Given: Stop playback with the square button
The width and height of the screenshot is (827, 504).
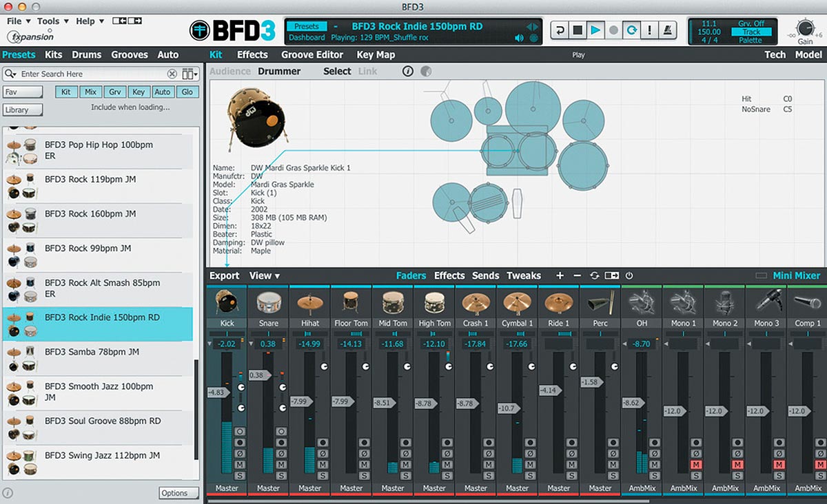Looking at the screenshot, I should pos(578,30).
